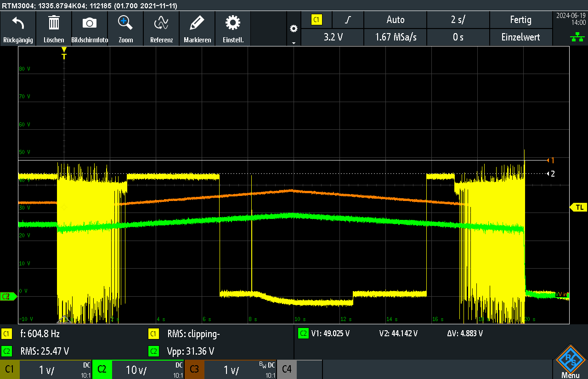Open the 2 s/ timebase setting
The width and height of the screenshot is (588, 379).
458,20
